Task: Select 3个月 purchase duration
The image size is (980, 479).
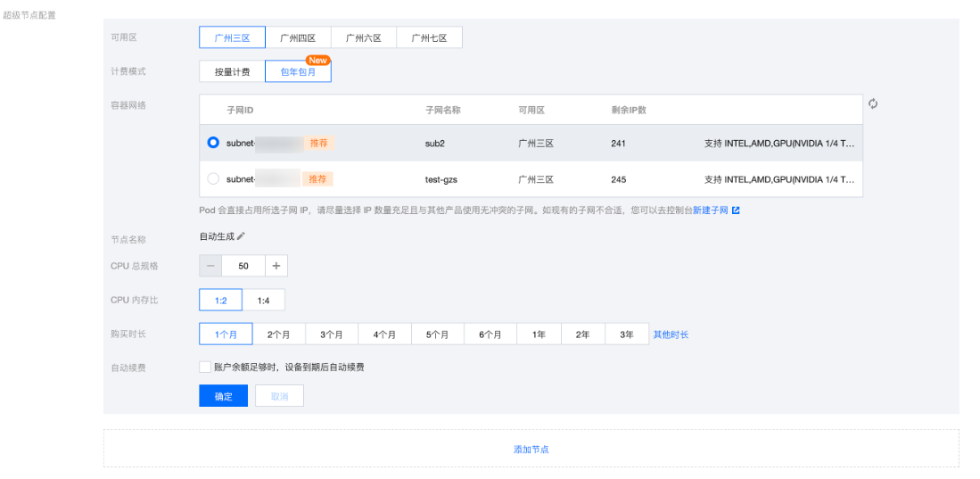Action: [332, 334]
